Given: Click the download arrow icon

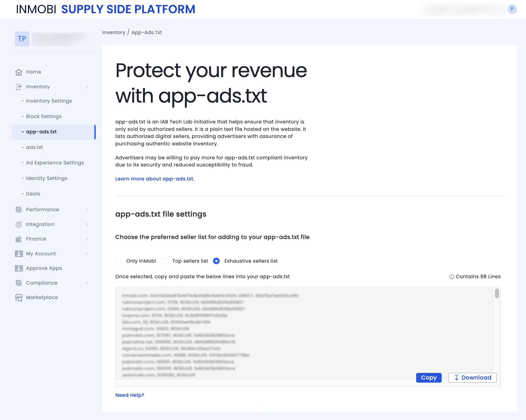Looking at the screenshot, I should click(456, 378).
